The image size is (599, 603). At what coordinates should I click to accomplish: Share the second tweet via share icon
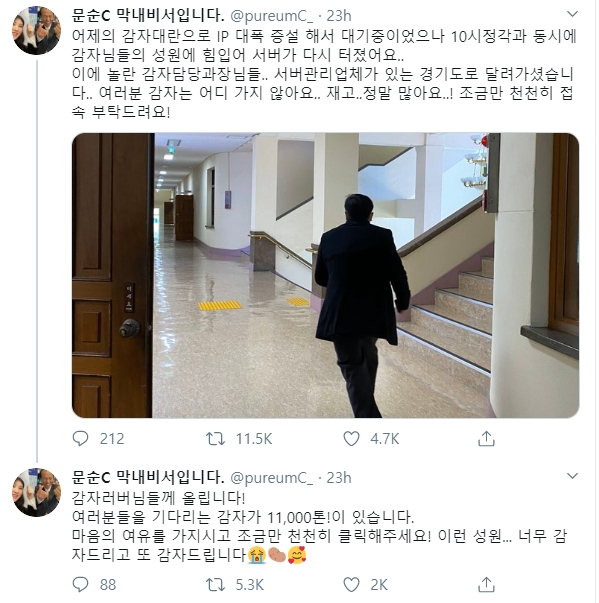coord(486,584)
